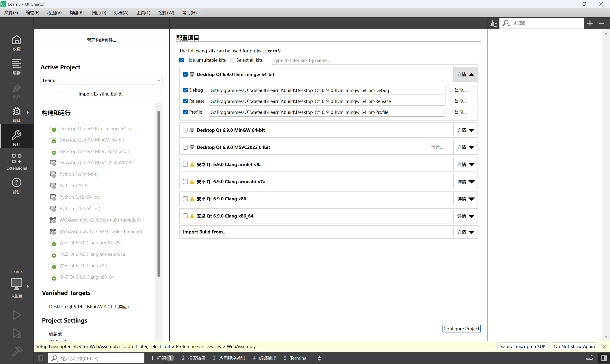
Task: Click the kit list vertical scrollbar in sidebar
Action: (x=158, y=194)
